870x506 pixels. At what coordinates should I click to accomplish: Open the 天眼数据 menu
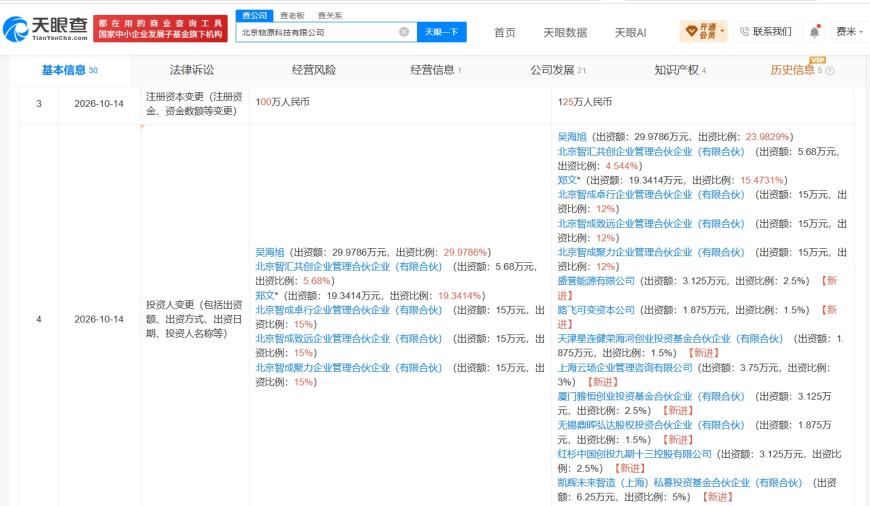(565, 32)
